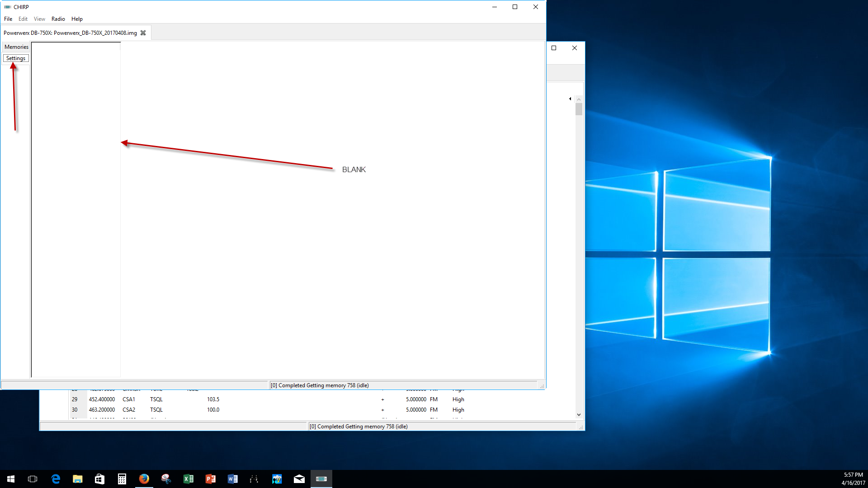Click the 5.000000 offset in row 29
868x488 pixels.
click(x=416, y=399)
